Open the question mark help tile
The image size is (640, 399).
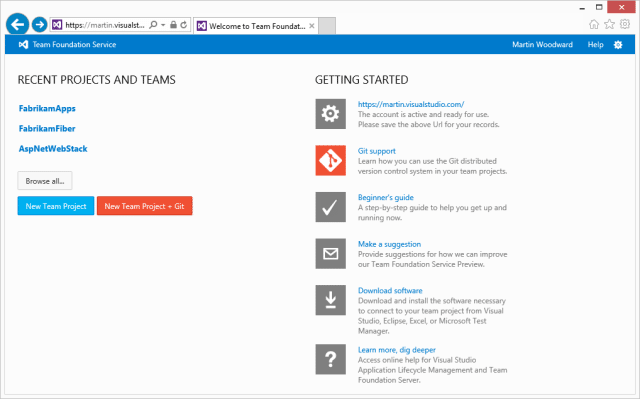point(330,359)
